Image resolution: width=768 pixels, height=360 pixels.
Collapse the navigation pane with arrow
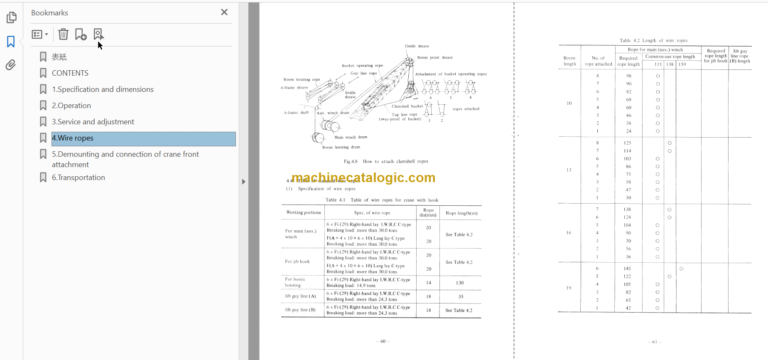243,182
